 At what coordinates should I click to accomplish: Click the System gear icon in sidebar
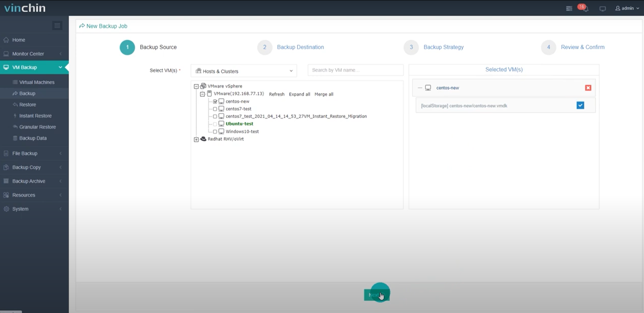6,209
